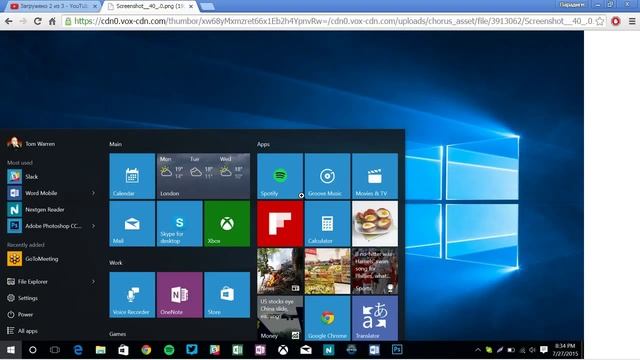Open the Translator tile

coord(375,318)
